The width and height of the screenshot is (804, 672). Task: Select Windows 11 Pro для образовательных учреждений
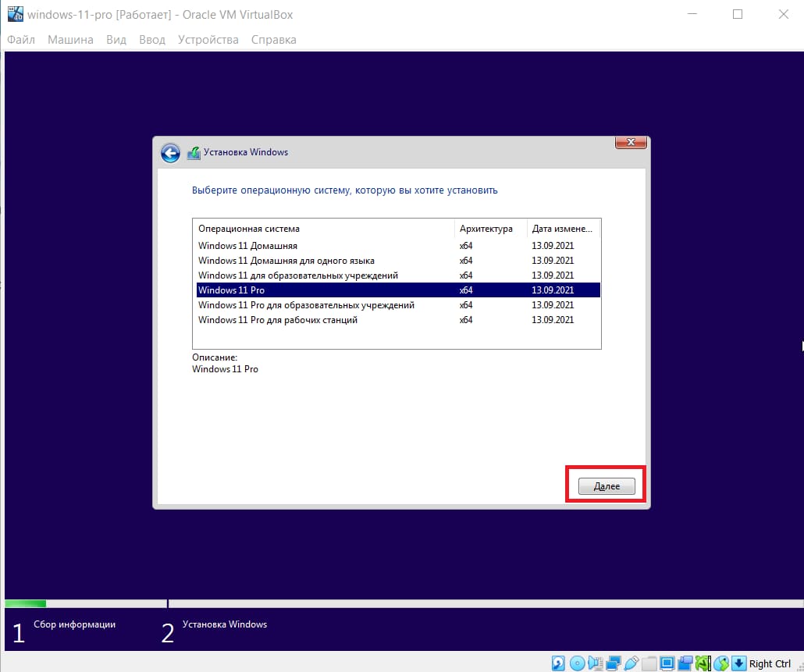point(398,305)
